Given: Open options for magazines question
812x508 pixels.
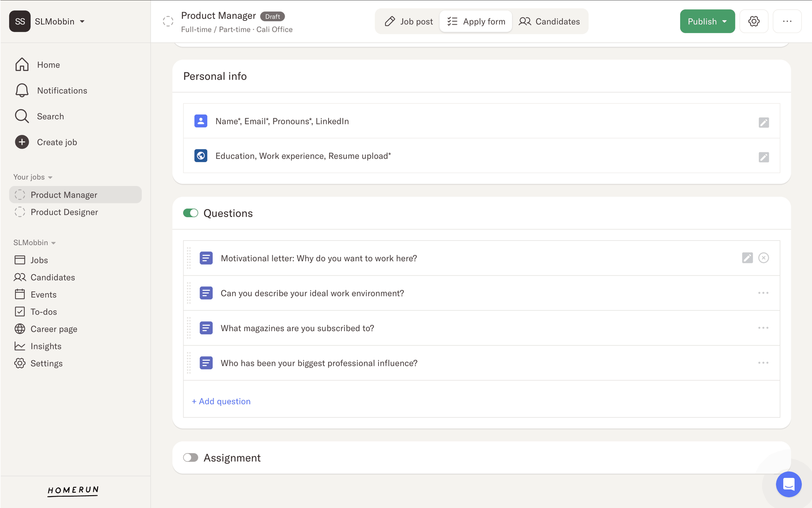Looking at the screenshot, I should coord(763,328).
